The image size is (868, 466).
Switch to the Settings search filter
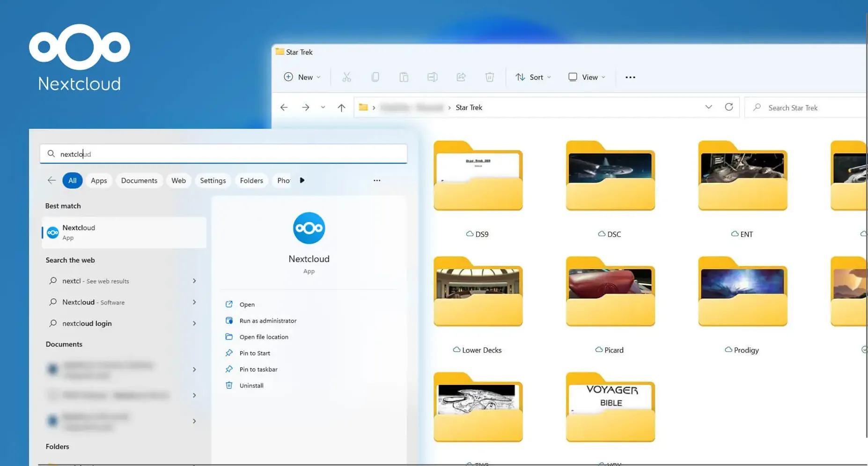[213, 180]
